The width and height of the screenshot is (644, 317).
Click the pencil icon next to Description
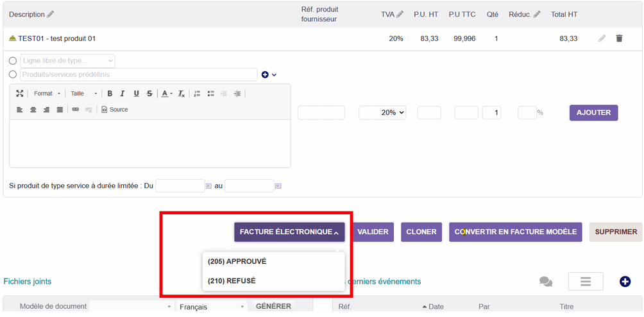coord(50,14)
